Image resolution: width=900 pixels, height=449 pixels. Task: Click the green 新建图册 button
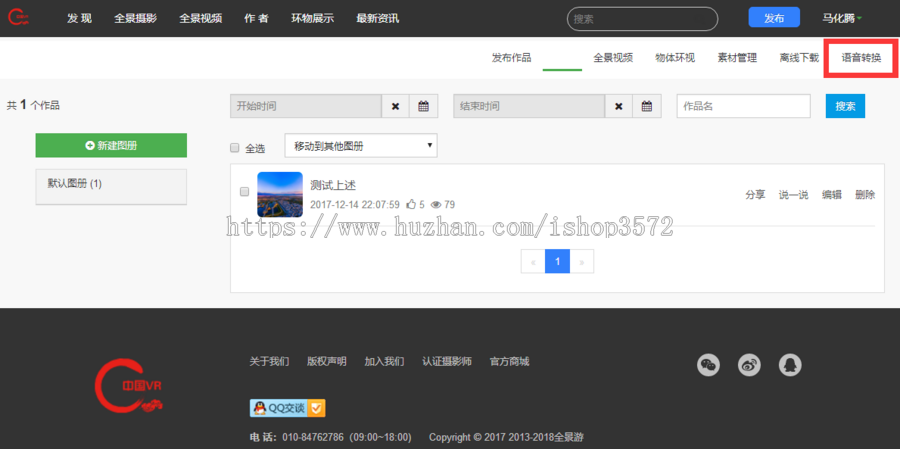[x=111, y=145]
